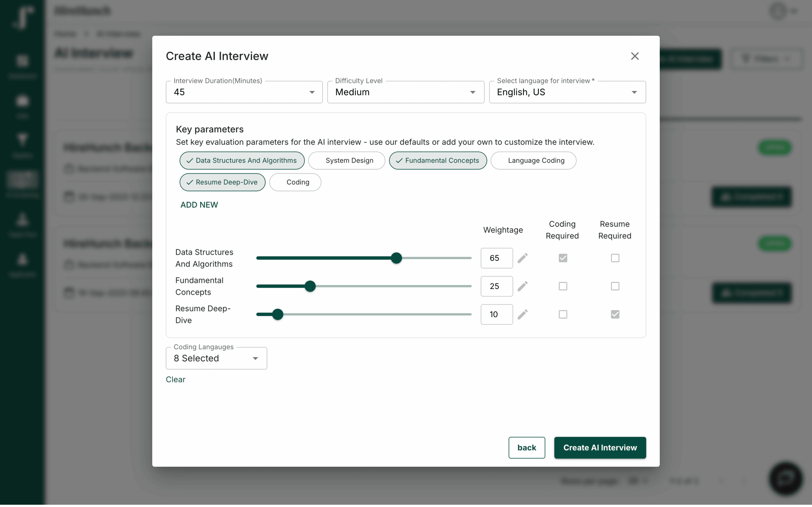Click the back button
The height and width of the screenshot is (507, 812).
527,447
